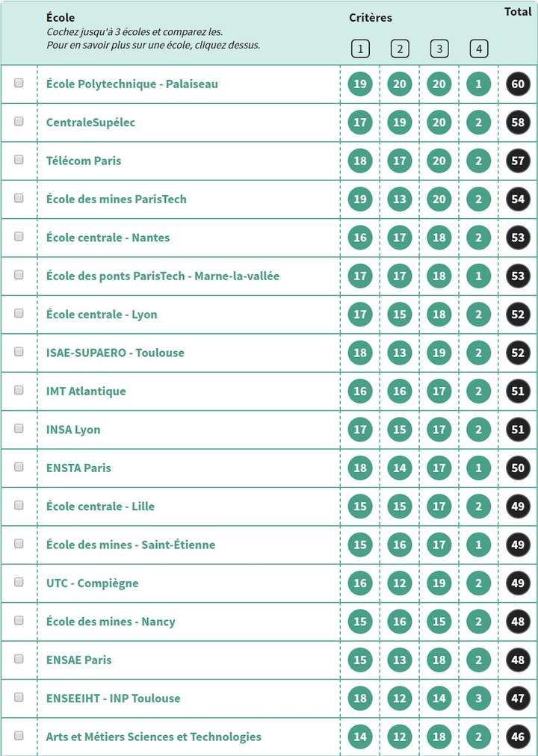The width and height of the screenshot is (538, 756).
Task: Enable the ENSAE Paris checkbox
Action: pos(19,659)
